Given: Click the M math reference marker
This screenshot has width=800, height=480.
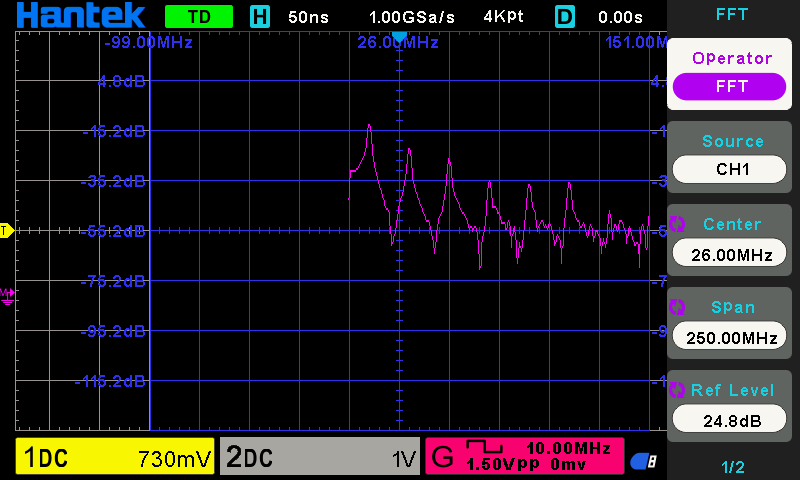Looking at the screenshot, I should [7, 294].
